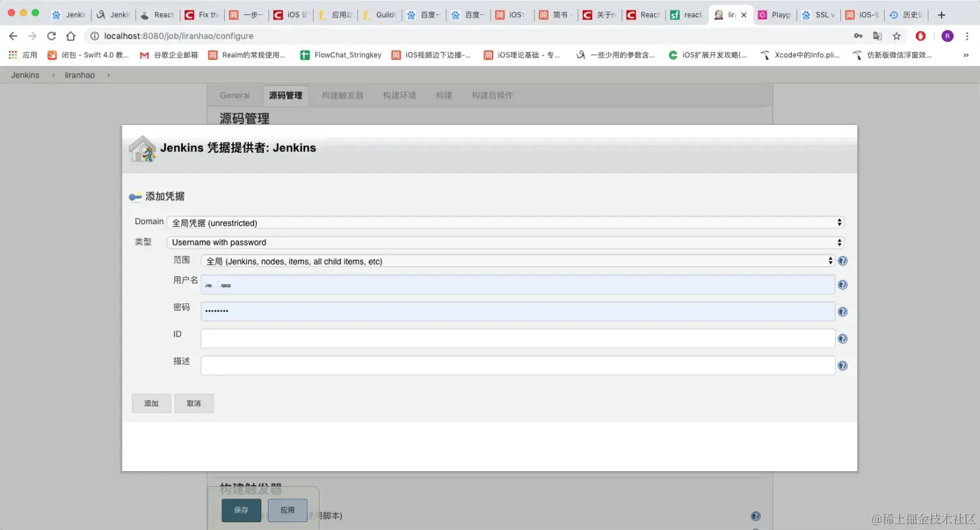Switch to 'SSL v' browser tab
Viewport: 980px width, 530px height.
(819, 15)
